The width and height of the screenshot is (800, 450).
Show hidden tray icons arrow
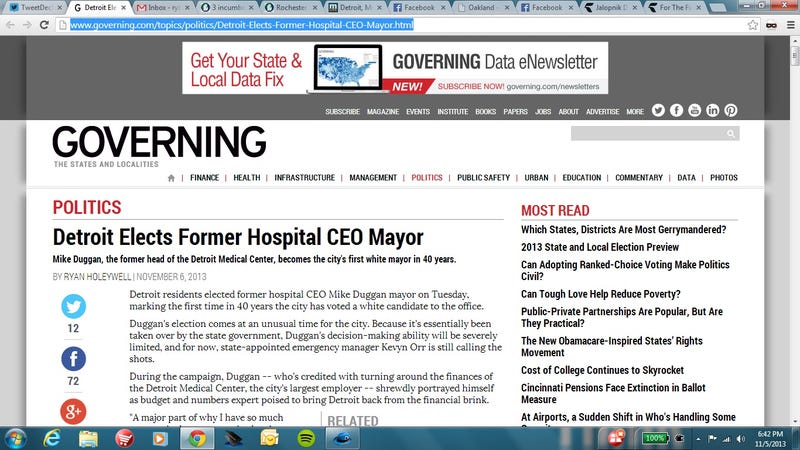(x=698, y=439)
